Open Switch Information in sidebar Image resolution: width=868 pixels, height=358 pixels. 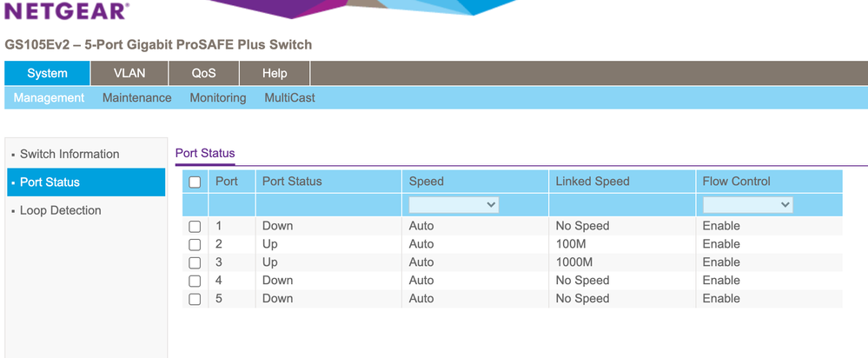coord(70,154)
